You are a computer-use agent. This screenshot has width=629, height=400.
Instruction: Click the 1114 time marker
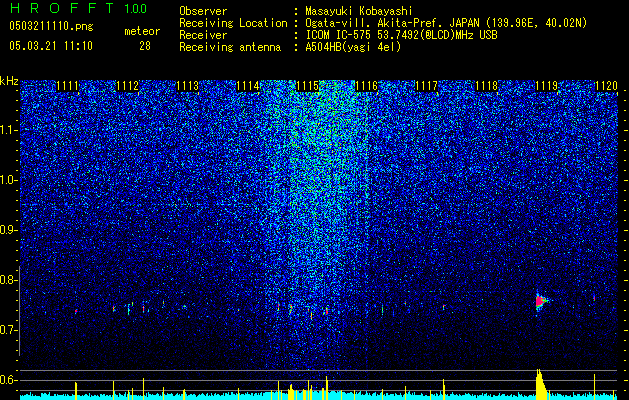248,86
